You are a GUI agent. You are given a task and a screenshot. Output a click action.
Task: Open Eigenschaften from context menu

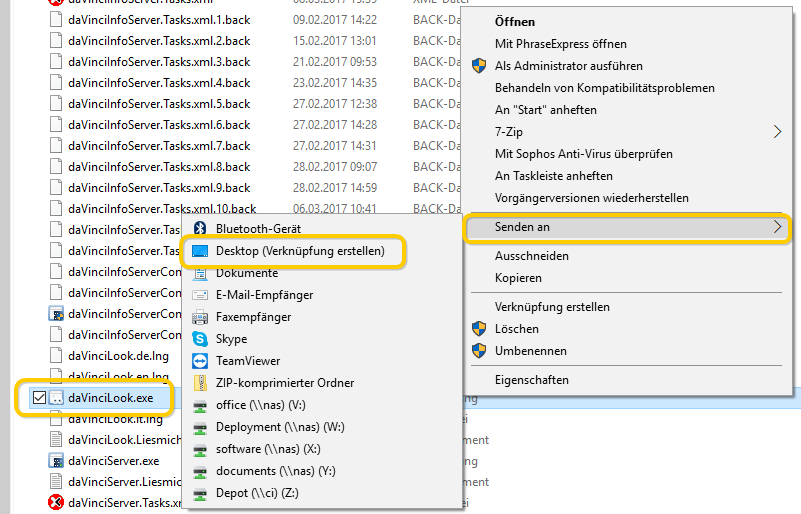click(531, 380)
